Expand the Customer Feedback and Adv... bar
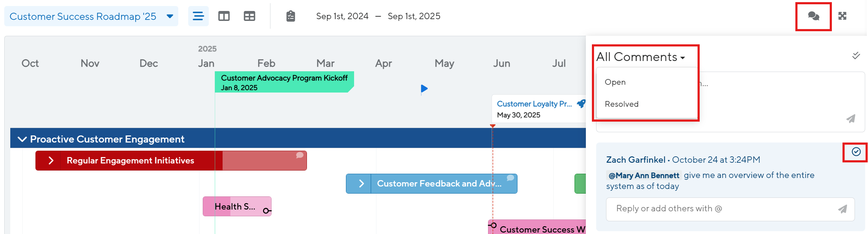868x234 pixels. coord(361,184)
